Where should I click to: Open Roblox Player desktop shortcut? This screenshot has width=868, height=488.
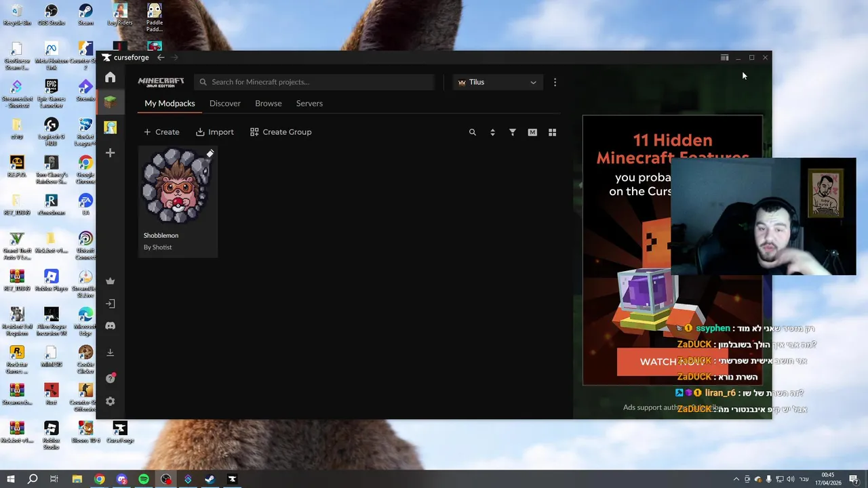point(52,281)
